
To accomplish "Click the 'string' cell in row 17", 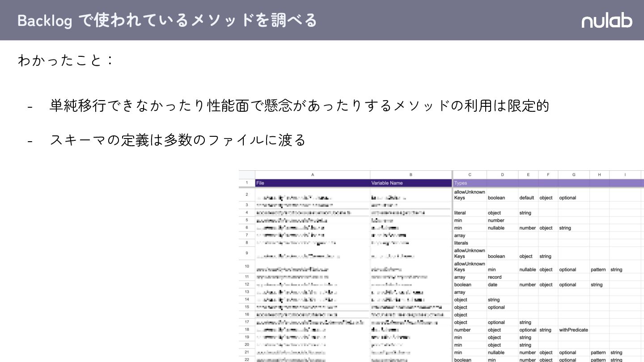I will 528,322.
